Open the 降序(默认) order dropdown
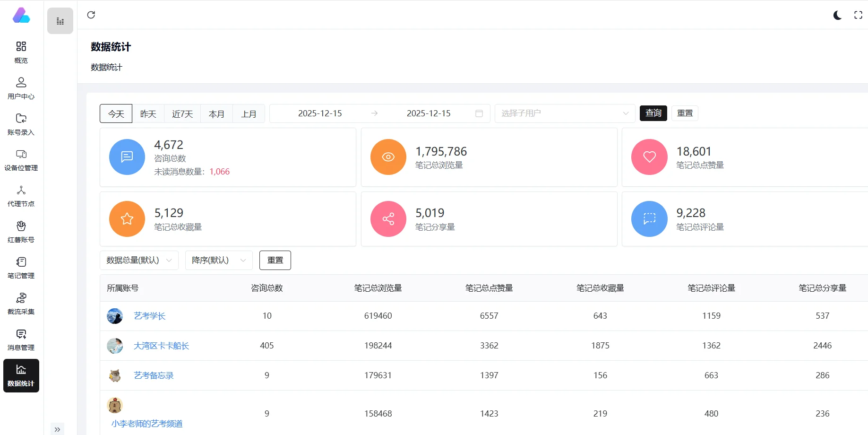The height and width of the screenshot is (435, 868). pos(218,260)
